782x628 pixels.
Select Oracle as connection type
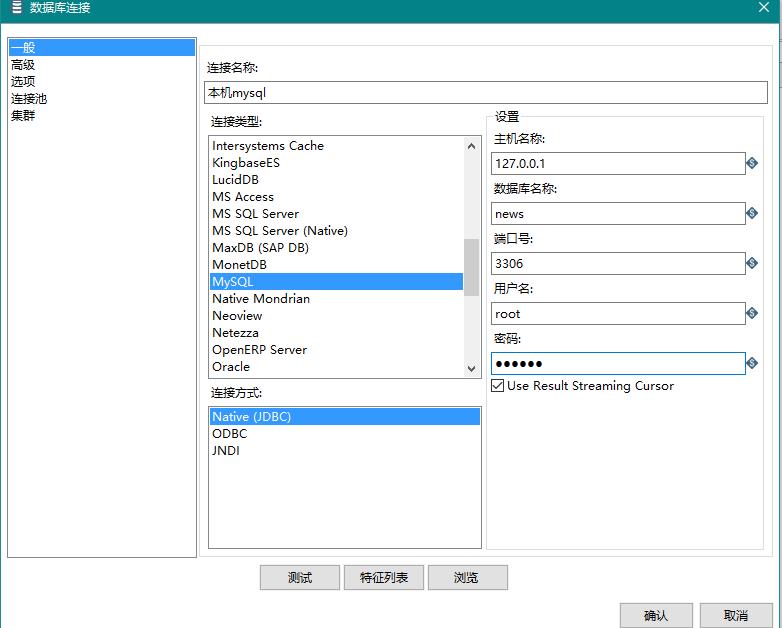pos(231,367)
